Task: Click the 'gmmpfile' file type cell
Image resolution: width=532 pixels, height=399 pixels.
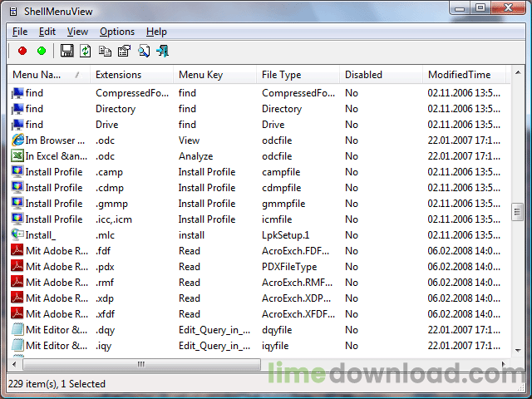Action: 283,204
